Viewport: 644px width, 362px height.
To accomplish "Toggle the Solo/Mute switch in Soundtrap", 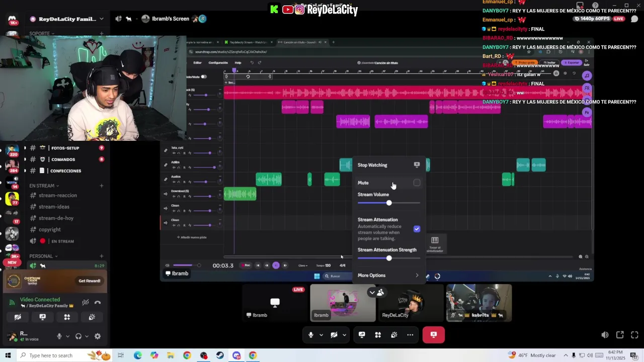I will (x=204, y=77).
